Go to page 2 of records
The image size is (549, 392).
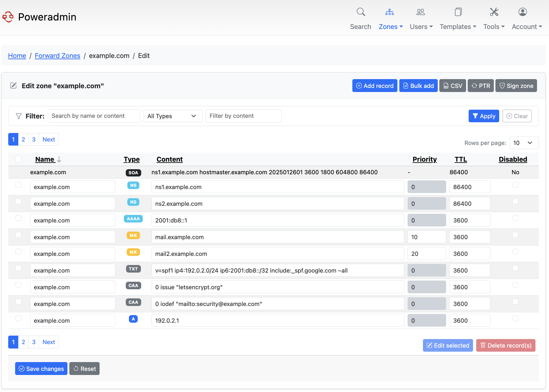click(x=23, y=139)
